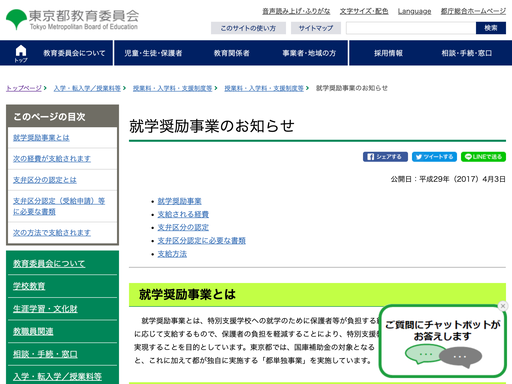
Task: Click 入学・転入学／授業料等 breadcrumb
Action: tap(87, 88)
